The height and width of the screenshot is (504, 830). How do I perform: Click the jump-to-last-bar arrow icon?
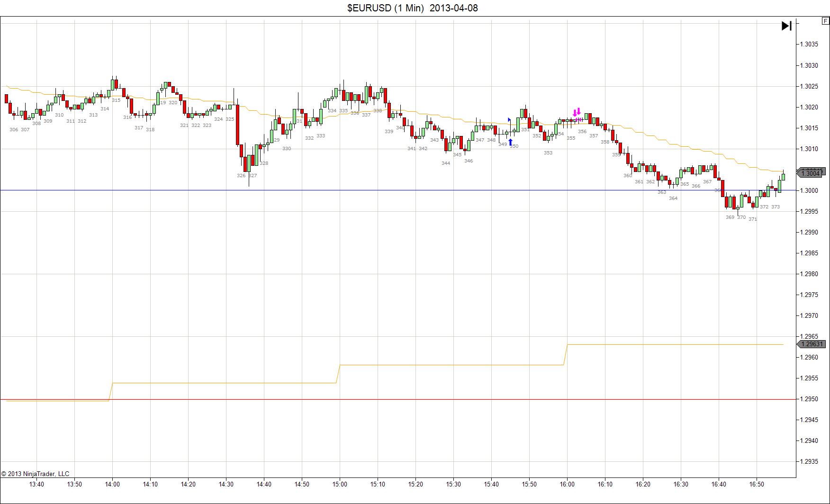[786, 26]
